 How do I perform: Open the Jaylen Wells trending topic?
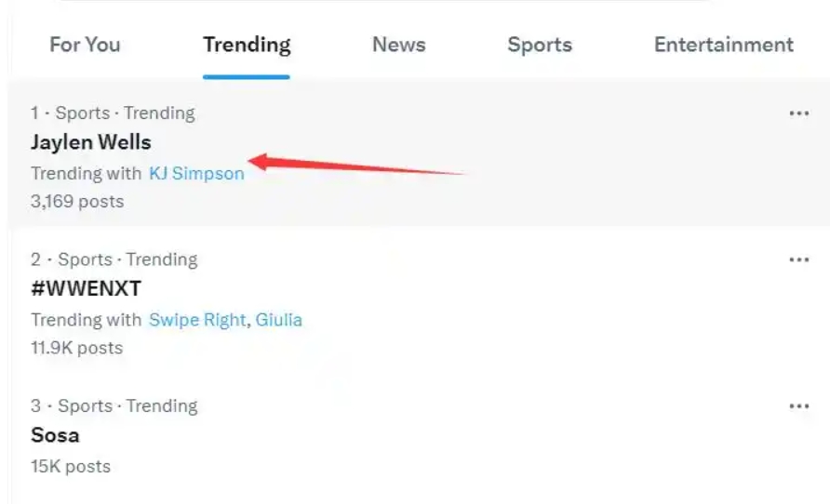[x=90, y=142]
